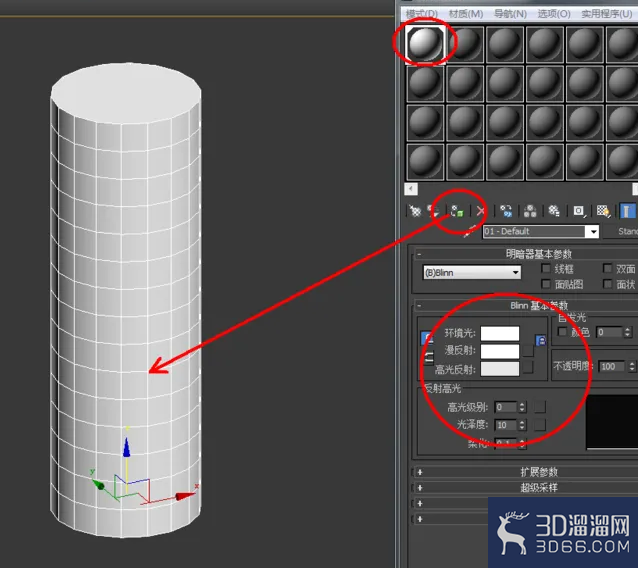Click the Put to Library icon
Image resolution: width=638 pixels, height=568 pixels.
[x=554, y=211]
